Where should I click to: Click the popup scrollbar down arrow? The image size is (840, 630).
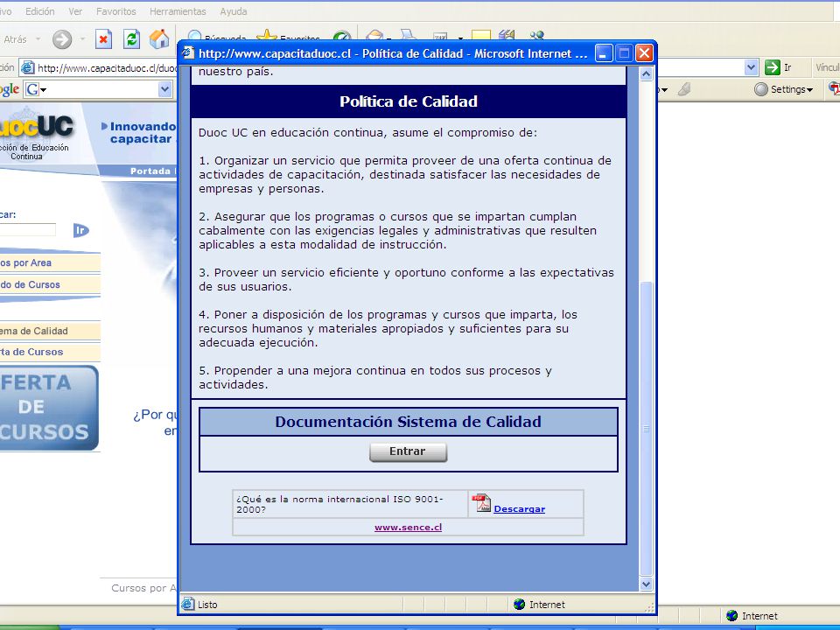click(x=646, y=584)
